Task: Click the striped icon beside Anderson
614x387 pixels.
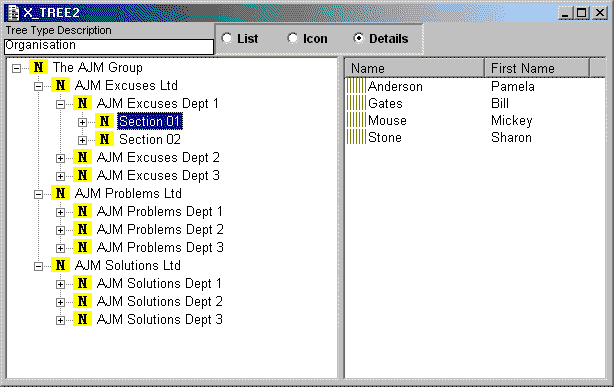Action: pyautogui.click(x=356, y=86)
